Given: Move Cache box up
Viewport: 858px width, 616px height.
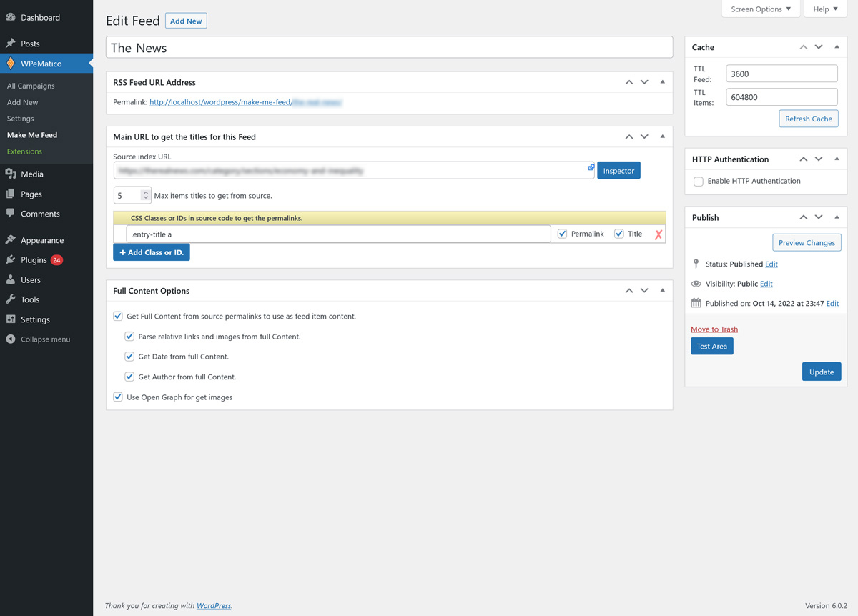Looking at the screenshot, I should (804, 47).
